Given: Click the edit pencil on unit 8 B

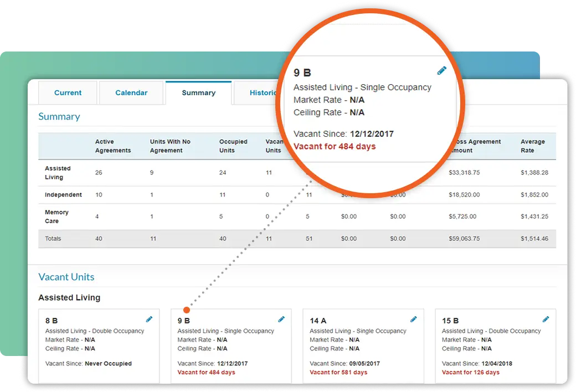Looking at the screenshot, I should [149, 319].
